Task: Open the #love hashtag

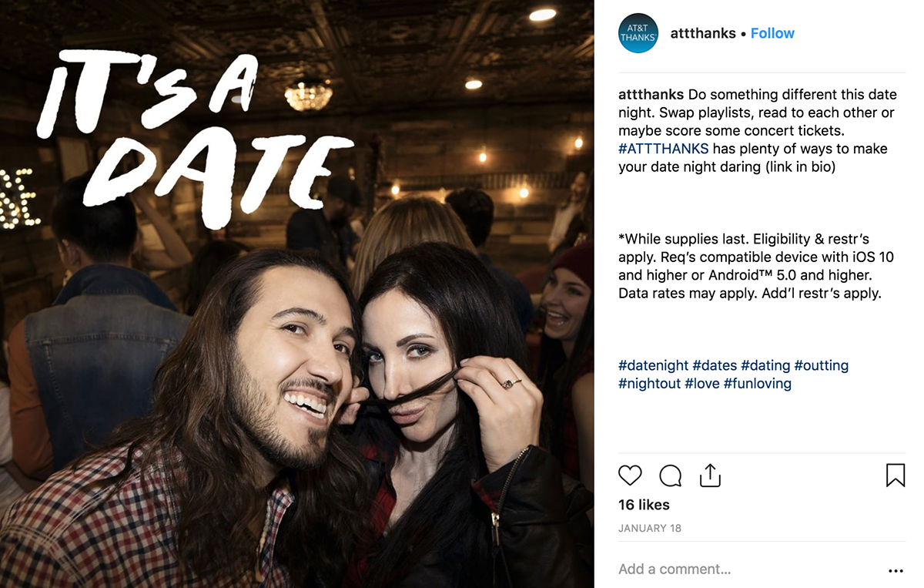Action: [x=701, y=383]
